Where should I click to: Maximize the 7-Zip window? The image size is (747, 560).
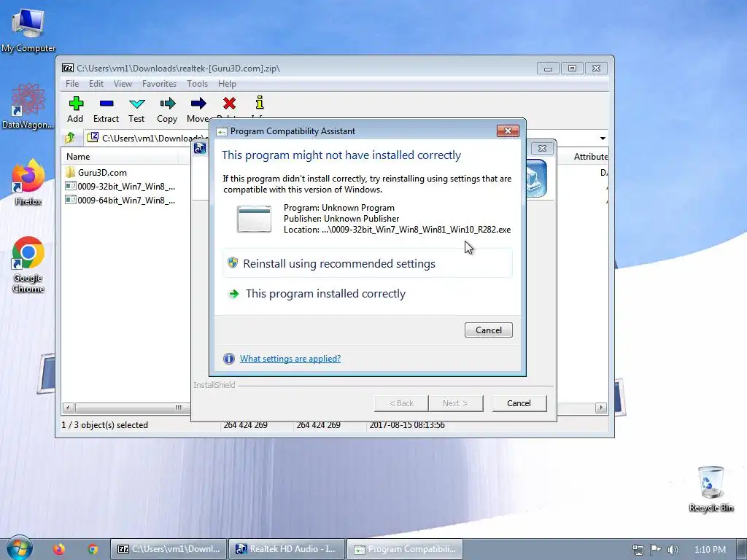click(x=572, y=69)
